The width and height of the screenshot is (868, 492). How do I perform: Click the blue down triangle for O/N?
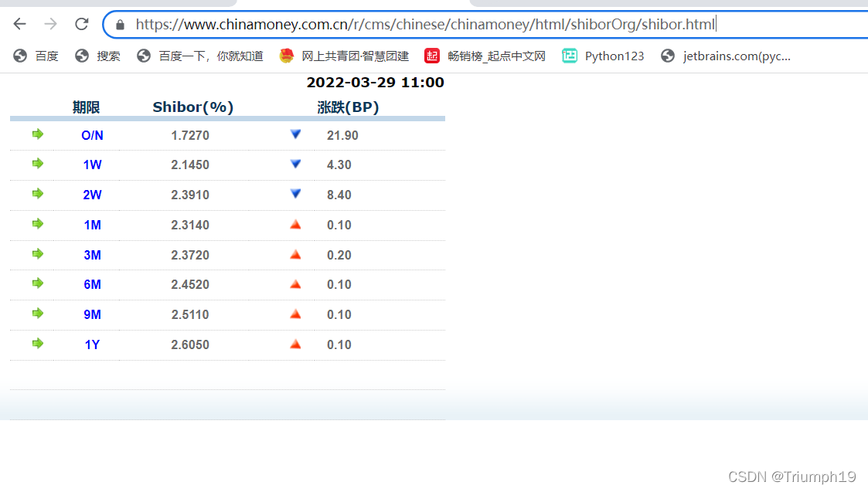coord(295,134)
